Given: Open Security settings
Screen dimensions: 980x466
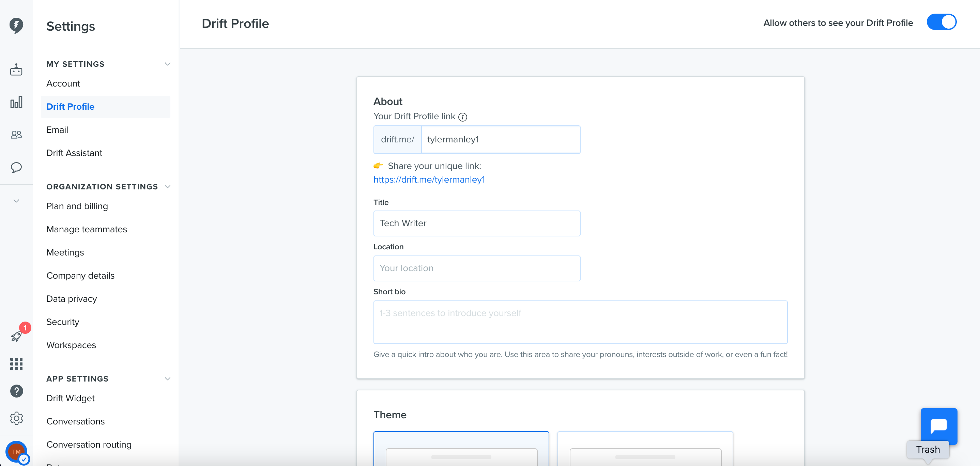Looking at the screenshot, I should 63,322.
